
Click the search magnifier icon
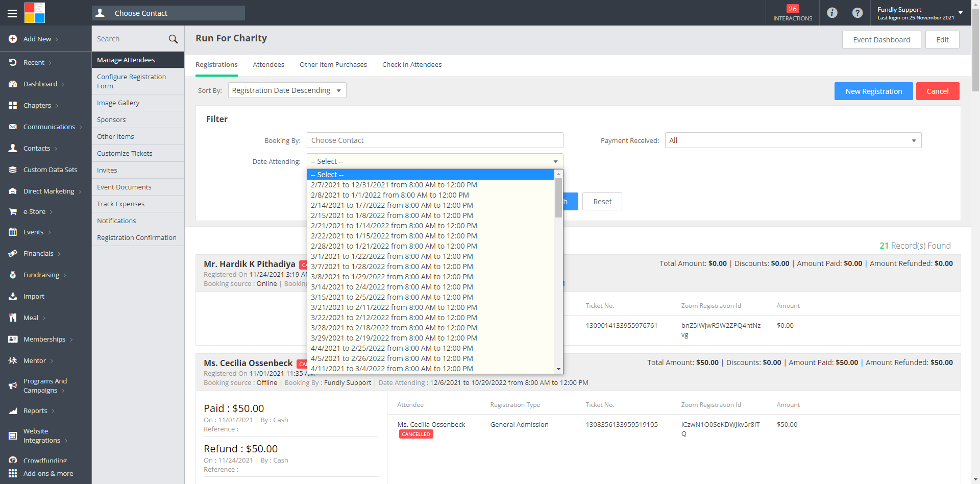[x=173, y=39]
